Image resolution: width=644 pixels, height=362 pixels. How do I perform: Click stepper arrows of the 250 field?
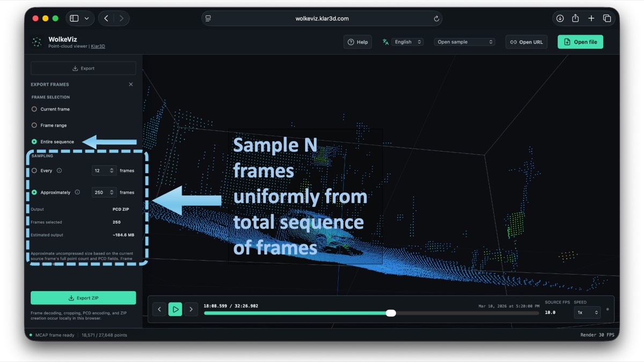pos(112,192)
